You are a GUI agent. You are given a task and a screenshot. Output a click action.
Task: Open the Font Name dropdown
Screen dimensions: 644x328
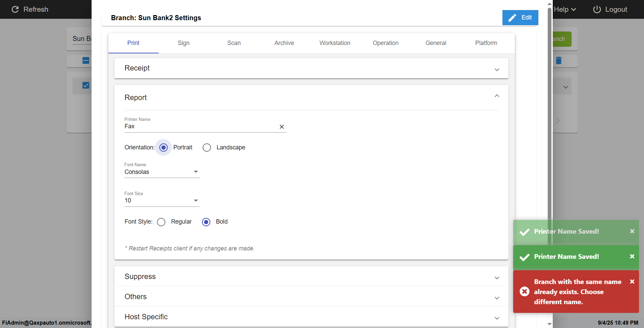pos(162,172)
